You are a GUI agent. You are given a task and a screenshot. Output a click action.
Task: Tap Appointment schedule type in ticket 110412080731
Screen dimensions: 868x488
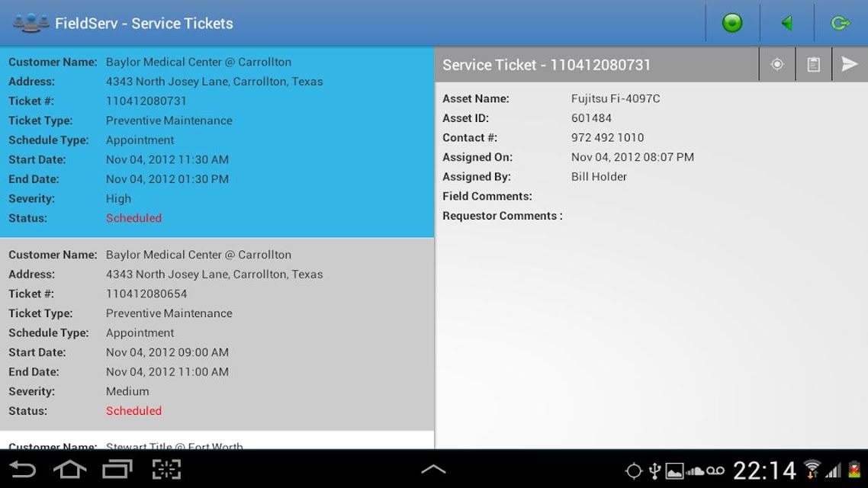[x=140, y=140]
